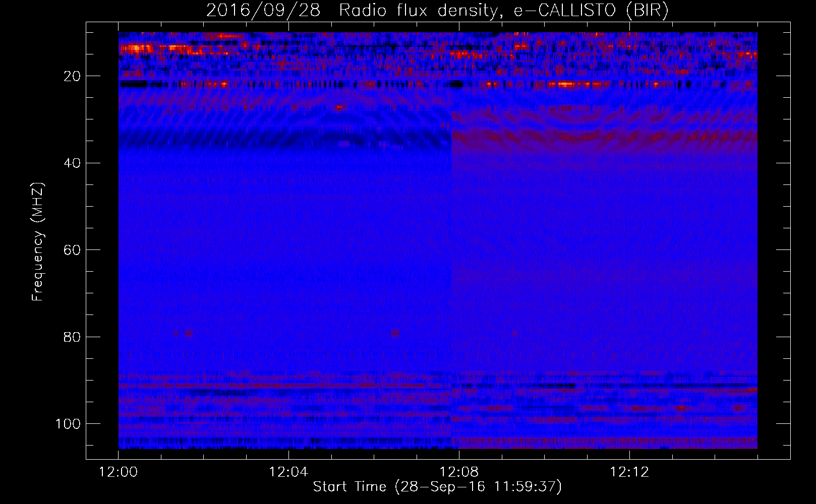
Task: Click the "12:12" time tick label
Action: (629, 472)
